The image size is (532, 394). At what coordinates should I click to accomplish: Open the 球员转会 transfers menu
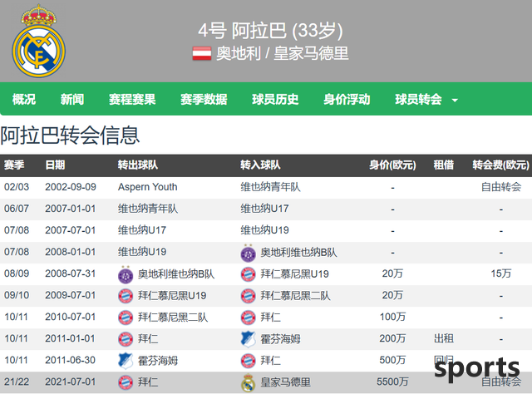pos(418,100)
